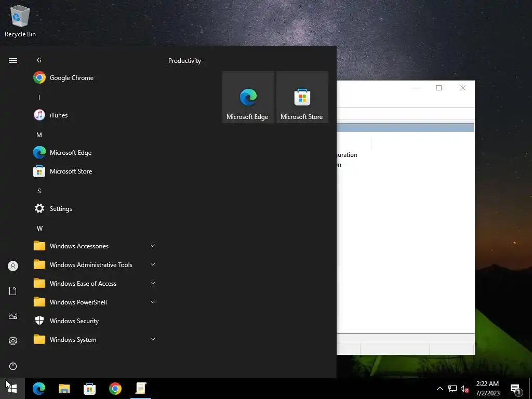Click the Productivity group title
The image size is (532, 399).
tap(184, 61)
